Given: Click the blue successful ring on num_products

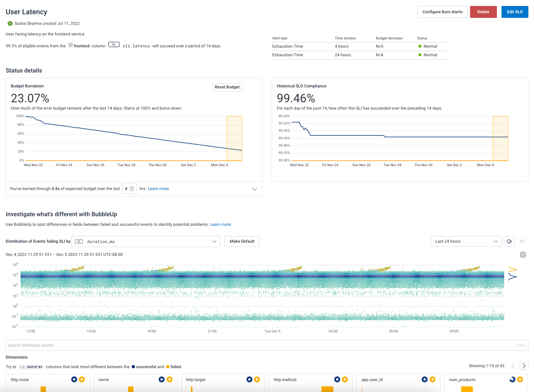Looking at the screenshot, I should pyautogui.click(x=512, y=379).
